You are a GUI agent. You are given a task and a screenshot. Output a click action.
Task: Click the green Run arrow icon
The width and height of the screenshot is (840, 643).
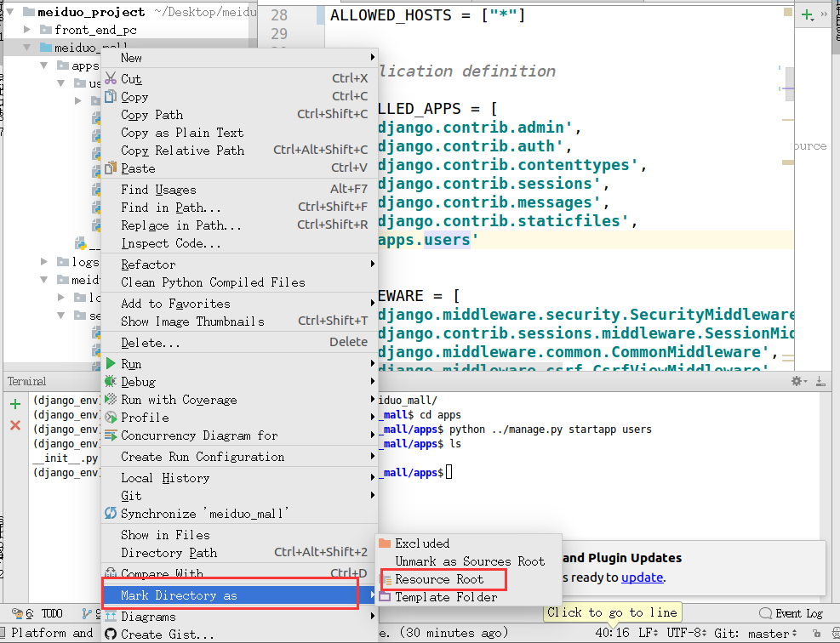111,363
